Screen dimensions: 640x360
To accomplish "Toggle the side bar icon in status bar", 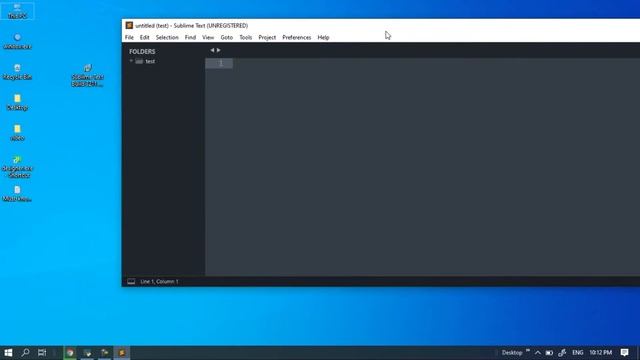I will 131,282.
